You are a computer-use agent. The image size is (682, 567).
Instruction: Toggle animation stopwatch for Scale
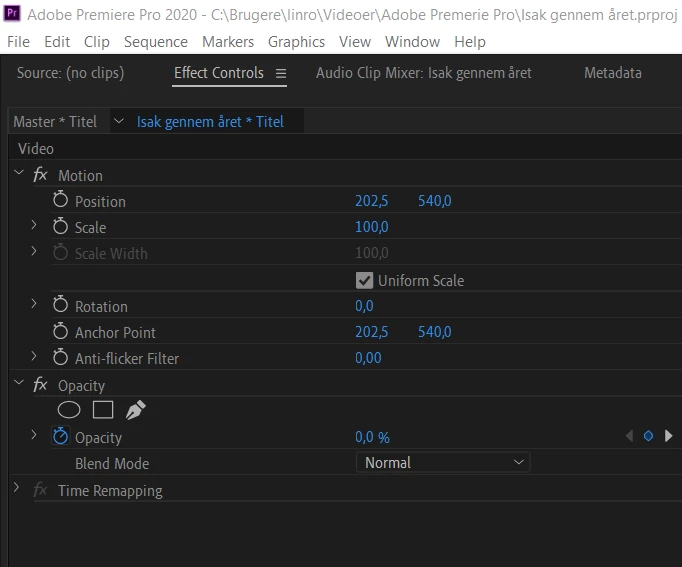(60, 226)
